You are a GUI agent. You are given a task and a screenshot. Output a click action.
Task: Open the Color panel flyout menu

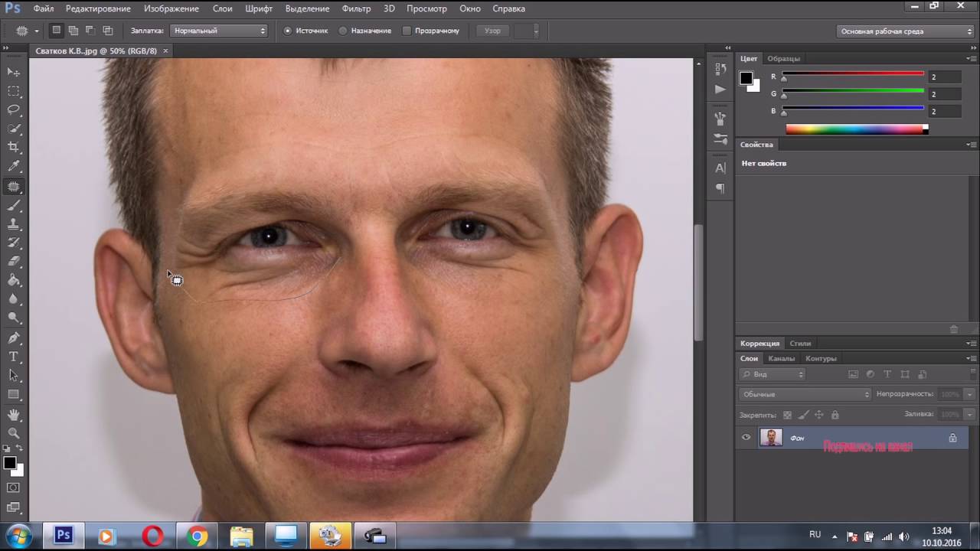point(972,58)
